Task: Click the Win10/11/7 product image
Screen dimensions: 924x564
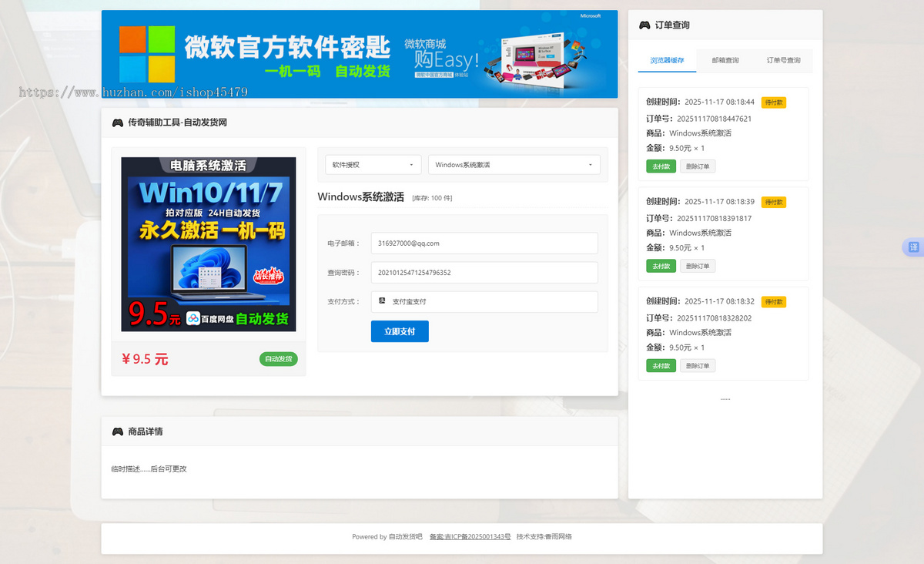Action: pos(209,244)
